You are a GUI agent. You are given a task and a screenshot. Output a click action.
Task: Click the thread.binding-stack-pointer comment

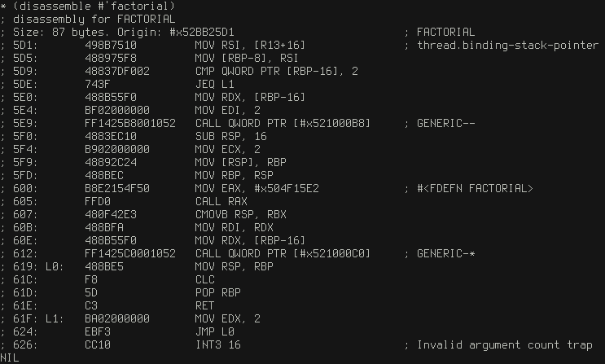508,45
